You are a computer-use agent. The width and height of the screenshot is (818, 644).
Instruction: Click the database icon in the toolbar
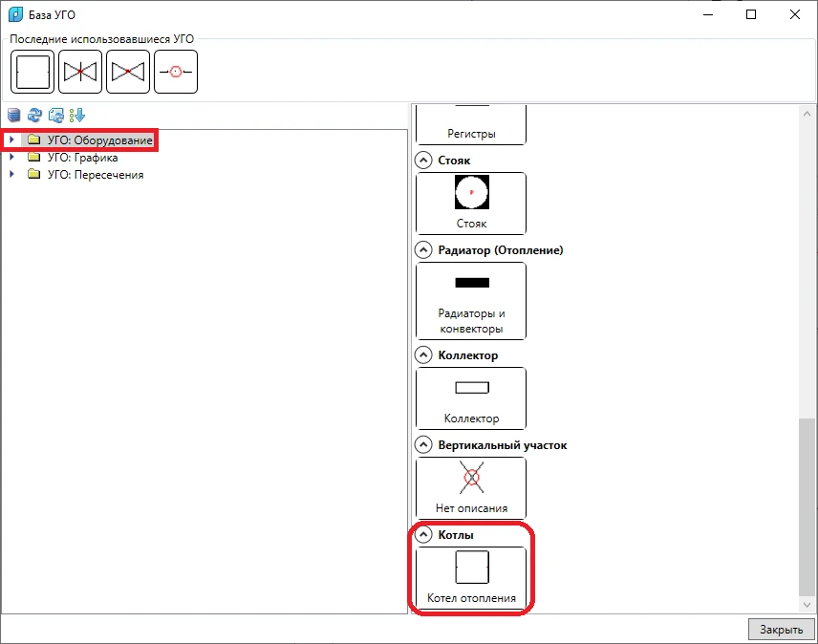click(x=14, y=115)
